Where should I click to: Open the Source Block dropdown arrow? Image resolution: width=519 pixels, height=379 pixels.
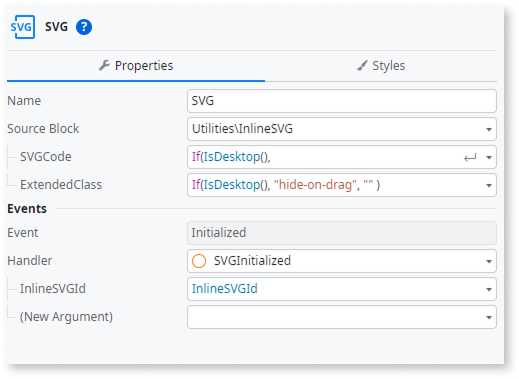(489, 129)
